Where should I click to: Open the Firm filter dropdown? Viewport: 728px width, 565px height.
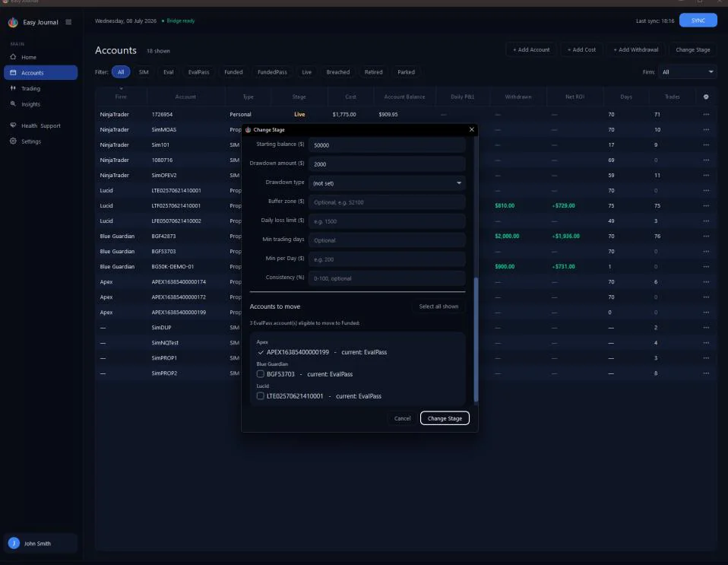pos(687,72)
